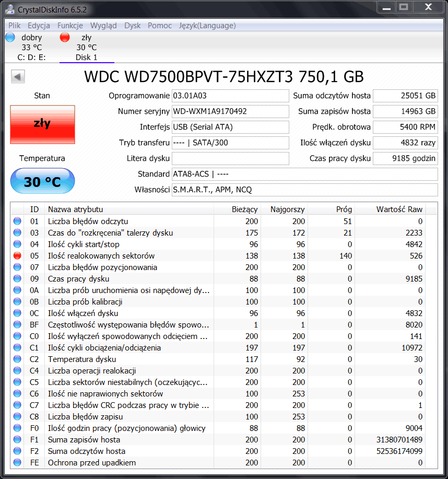Click the Próg column header
The image size is (448, 479).
[331, 209]
